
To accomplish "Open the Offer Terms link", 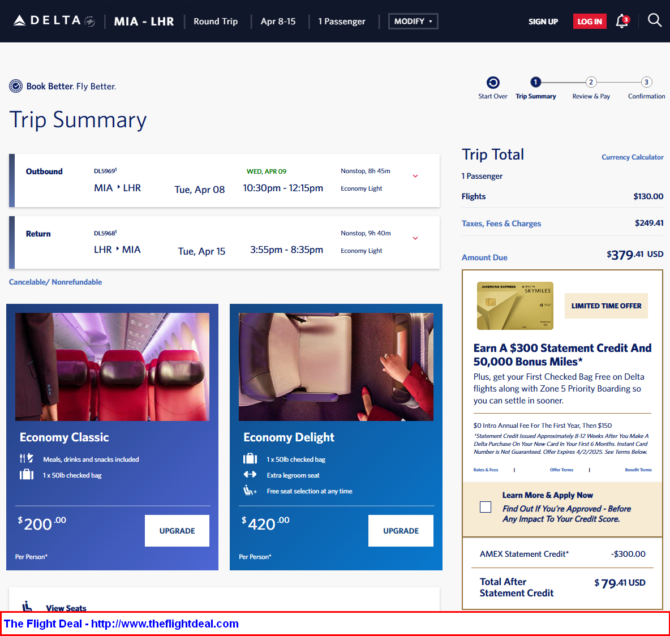I will tap(561, 469).
